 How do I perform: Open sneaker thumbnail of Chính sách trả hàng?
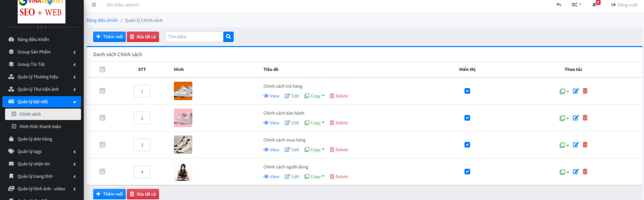(183, 91)
